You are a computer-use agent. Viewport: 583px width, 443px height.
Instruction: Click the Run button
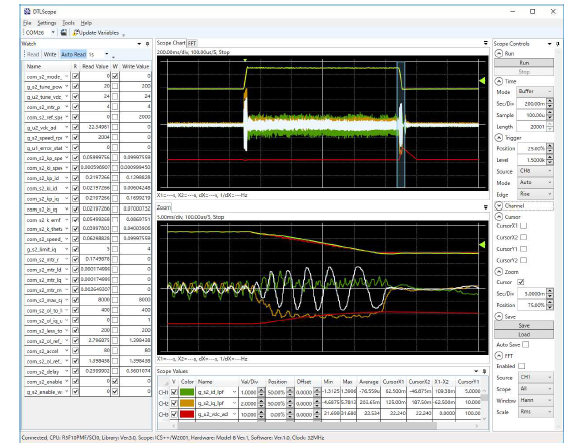pos(524,63)
